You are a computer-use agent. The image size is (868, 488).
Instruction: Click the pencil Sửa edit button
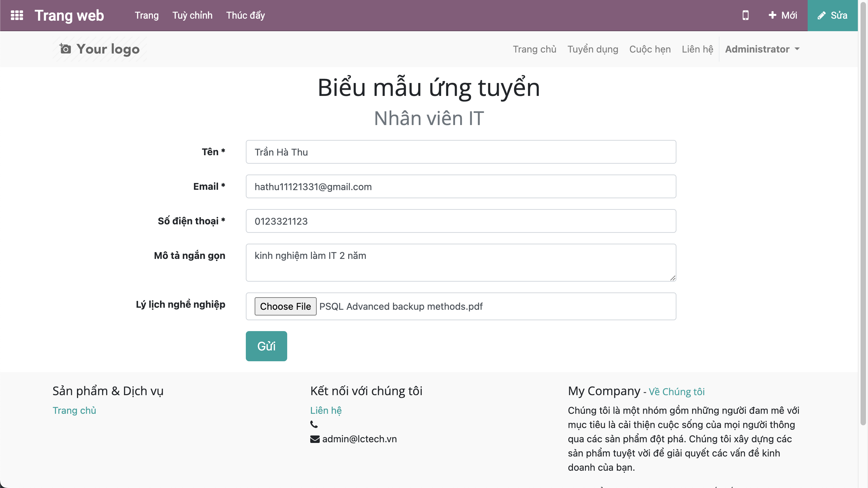point(832,15)
